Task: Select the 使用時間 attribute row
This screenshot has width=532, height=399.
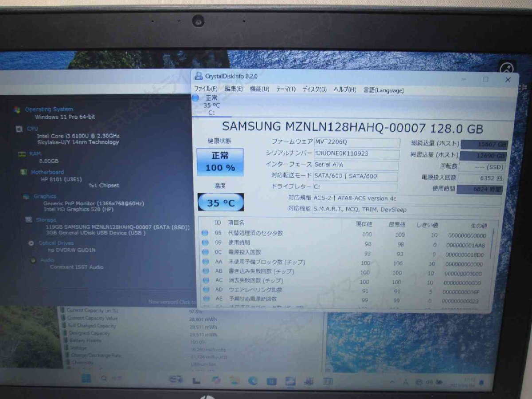Action: click(345, 243)
